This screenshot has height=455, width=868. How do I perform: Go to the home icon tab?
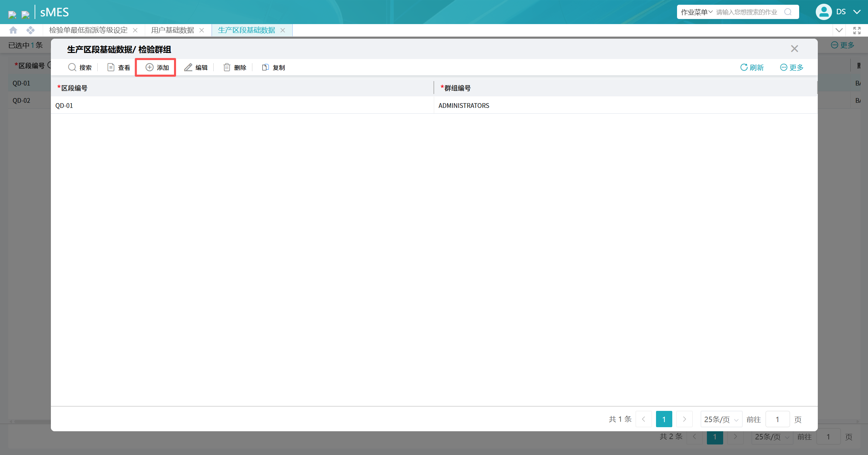click(x=13, y=30)
